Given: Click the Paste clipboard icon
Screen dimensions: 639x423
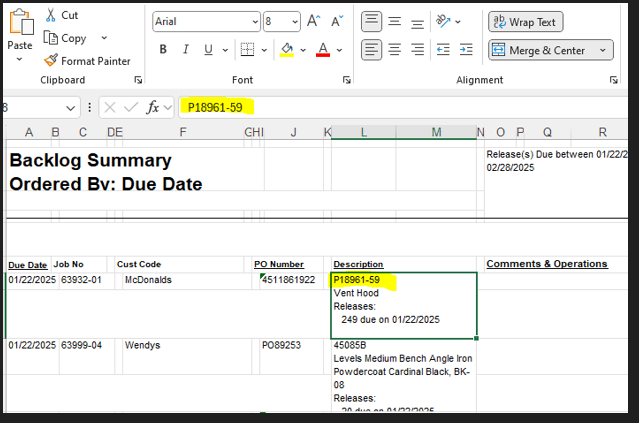Looking at the screenshot, I should coord(22,22).
